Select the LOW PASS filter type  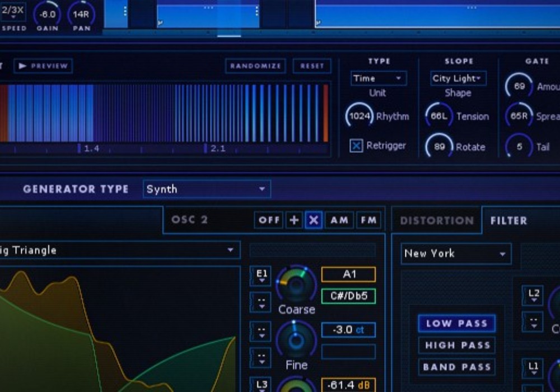[456, 324]
